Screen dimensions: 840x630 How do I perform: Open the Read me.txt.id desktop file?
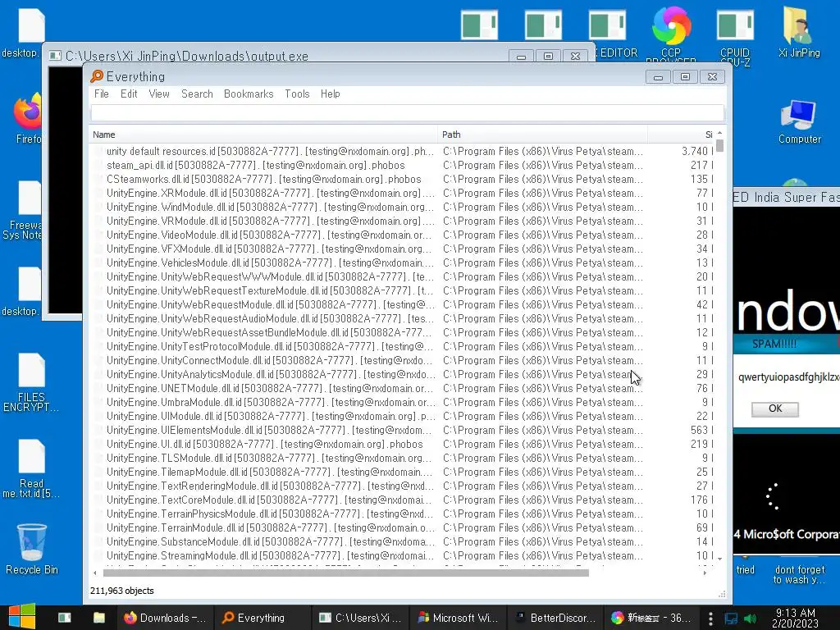tap(31, 468)
